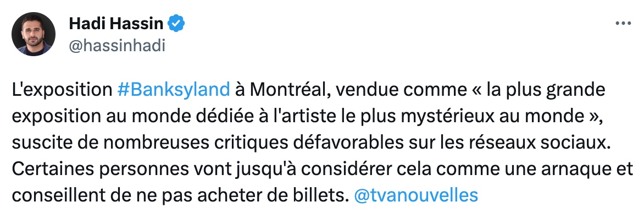Open Hadi Hassin's profile picture
This screenshot has width=644, height=218.
click(x=34, y=34)
